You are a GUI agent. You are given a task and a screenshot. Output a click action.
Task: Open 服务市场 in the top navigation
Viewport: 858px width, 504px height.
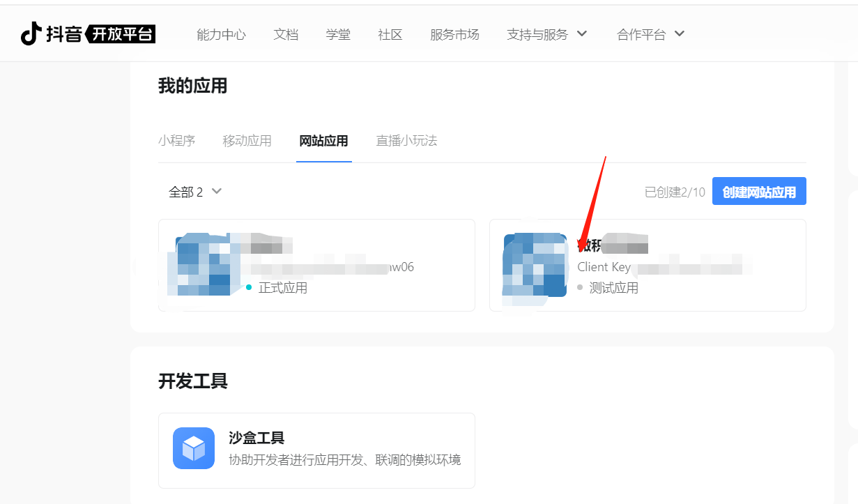tap(454, 34)
